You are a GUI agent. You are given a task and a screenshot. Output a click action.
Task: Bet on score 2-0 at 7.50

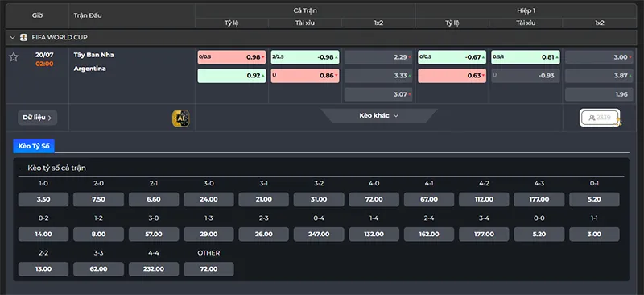coord(98,199)
